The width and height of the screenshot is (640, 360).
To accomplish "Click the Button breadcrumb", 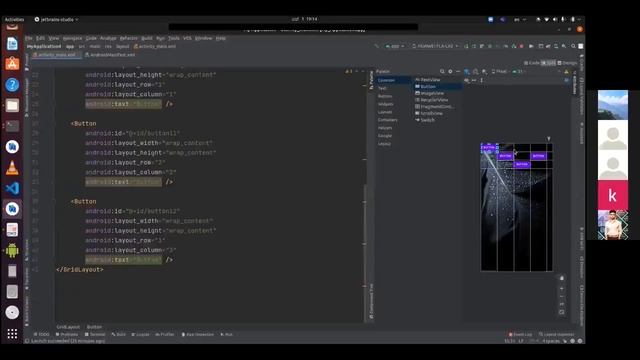I will [94, 327].
